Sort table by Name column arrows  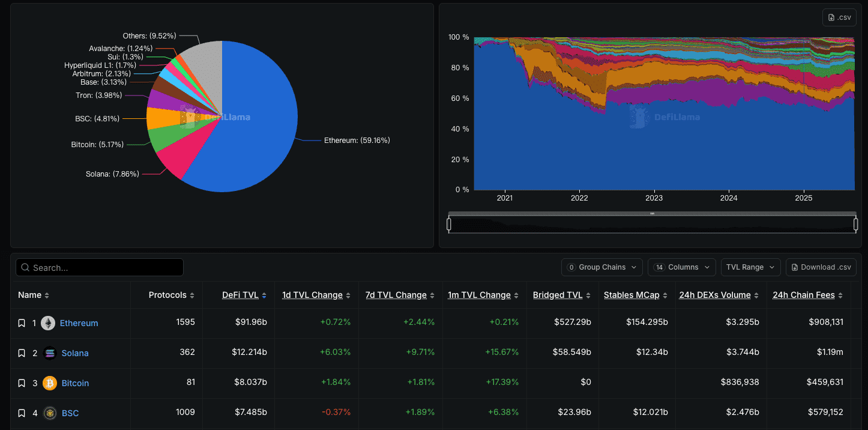tap(47, 295)
